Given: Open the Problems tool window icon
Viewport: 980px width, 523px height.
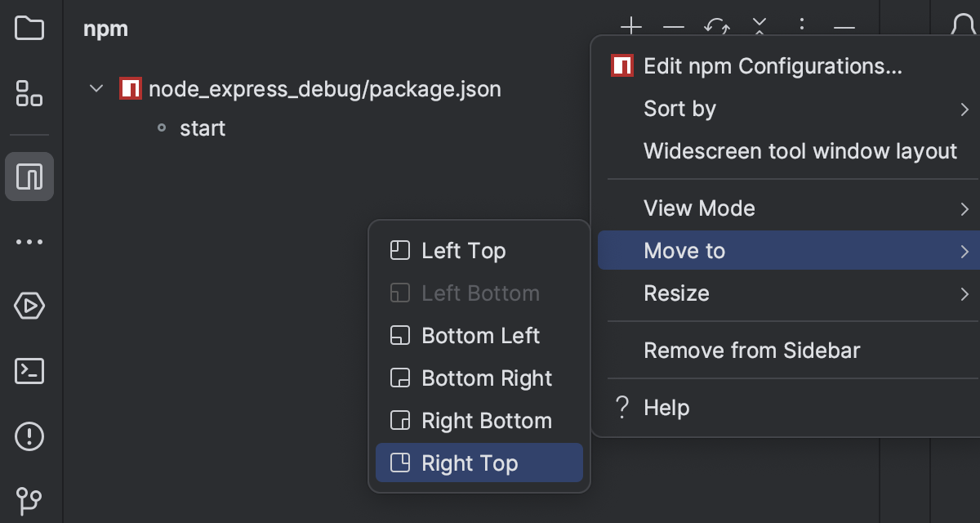Looking at the screenshot, I should (29, 436).
